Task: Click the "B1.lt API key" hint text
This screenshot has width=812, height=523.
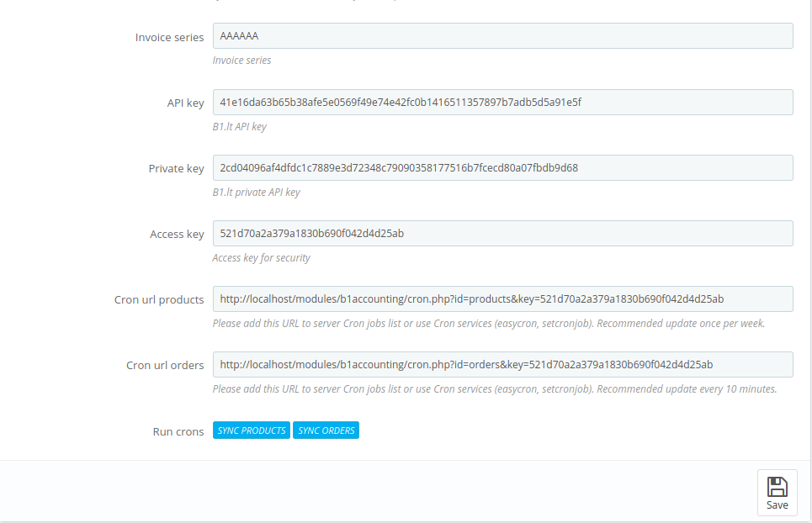Action: [x=240, y=127]
